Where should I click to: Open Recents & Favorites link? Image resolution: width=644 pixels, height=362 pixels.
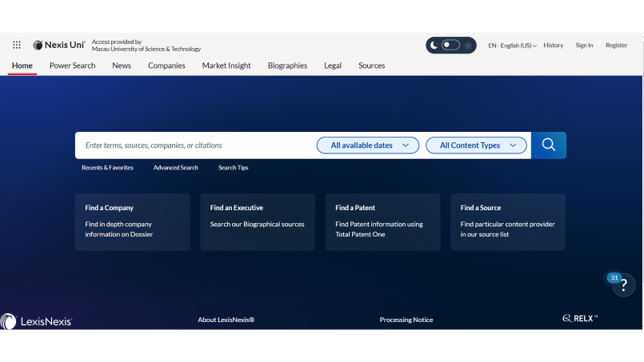[x=107, y=168]
